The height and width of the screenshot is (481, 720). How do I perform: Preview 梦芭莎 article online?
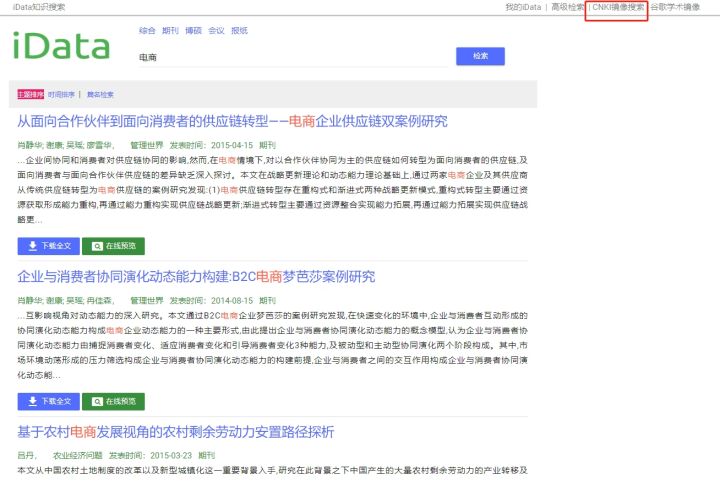click(113, 402)
